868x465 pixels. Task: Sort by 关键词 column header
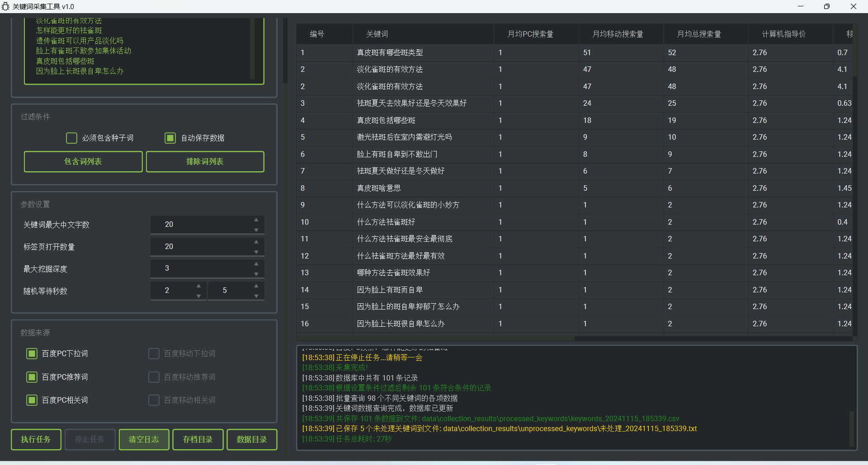[x=423, y=34]
